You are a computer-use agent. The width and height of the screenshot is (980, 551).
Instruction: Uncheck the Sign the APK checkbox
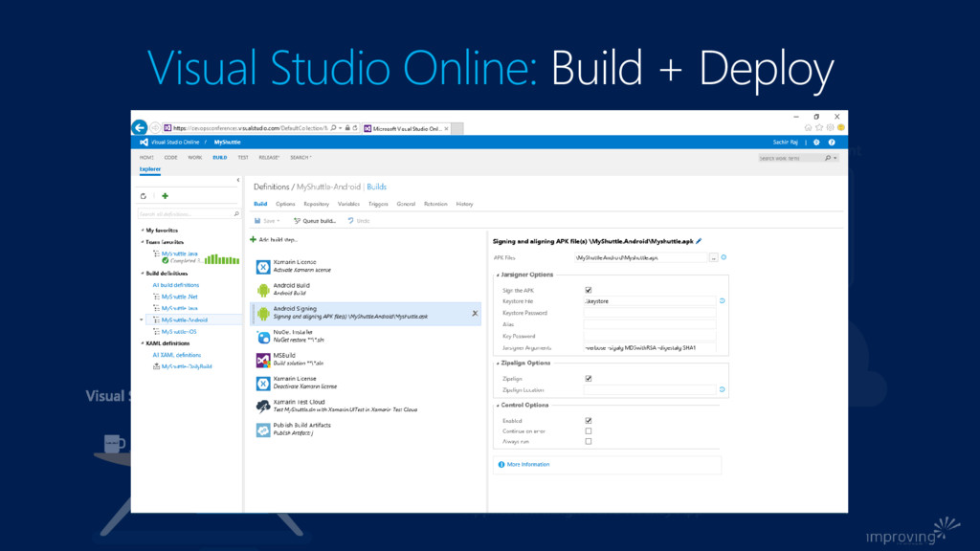tap(588, 290)
